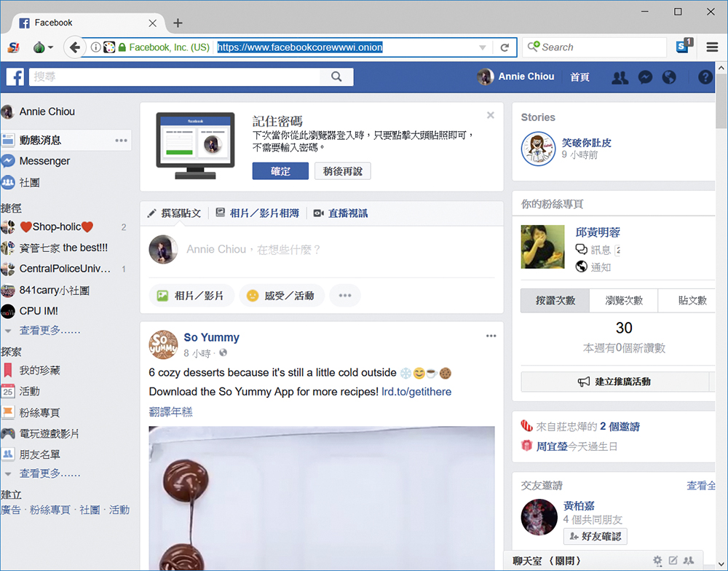The width and height of the screenshot is (728, 571).
Task: Click the Tor onion button
Action: [39, 47]
